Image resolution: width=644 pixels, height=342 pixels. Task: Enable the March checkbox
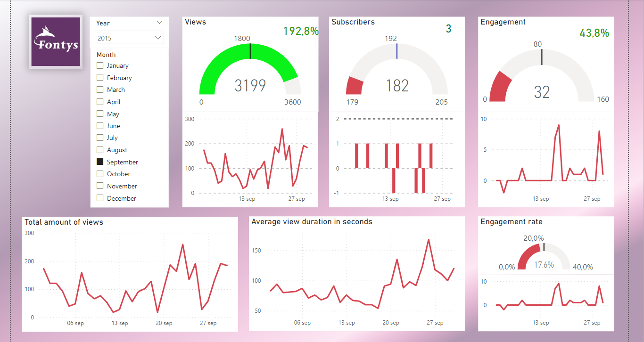coord(99,90)
